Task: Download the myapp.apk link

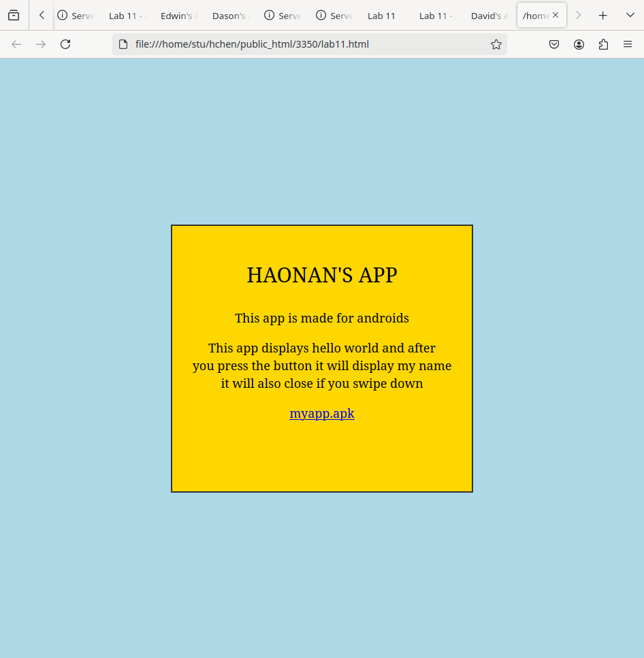Action: [321, 414]
